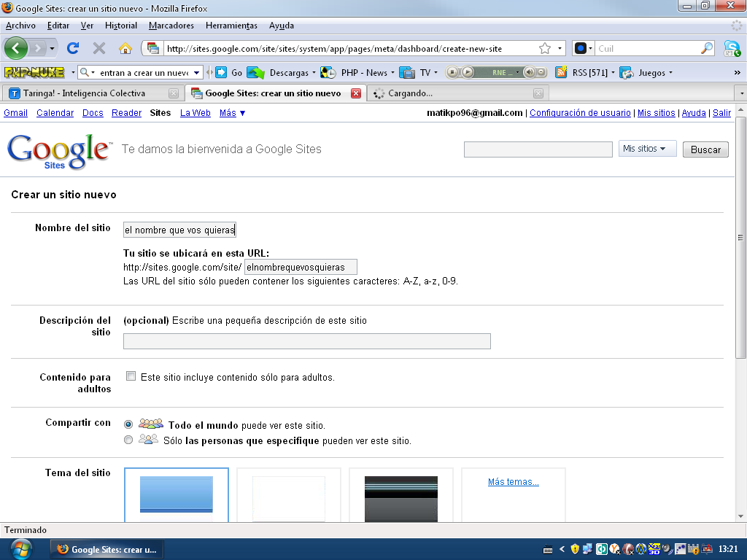Go to the home page icon
Screen dimensions: 747x560
(x=125, y=48)
